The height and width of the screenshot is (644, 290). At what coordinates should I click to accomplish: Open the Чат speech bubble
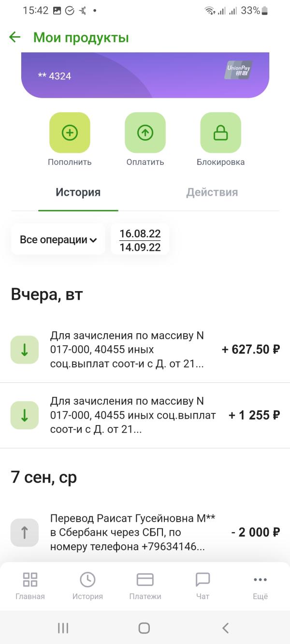coord(203,585)
